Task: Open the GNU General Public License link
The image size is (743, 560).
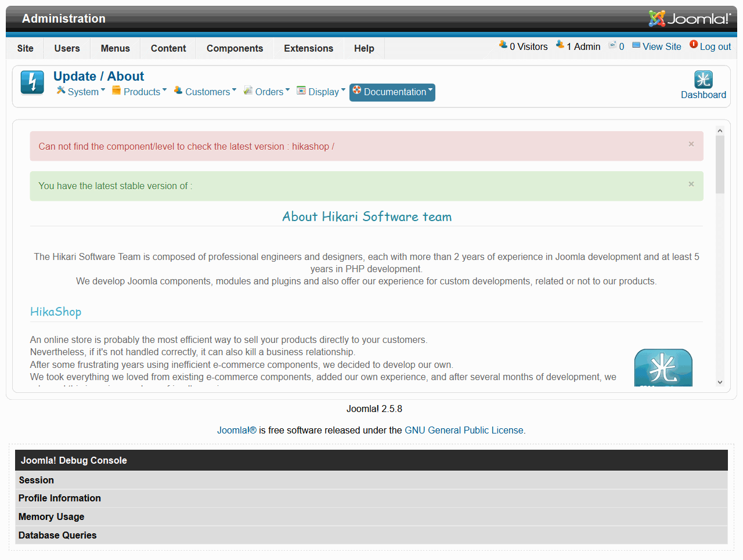Action: (x=464, y=430)
